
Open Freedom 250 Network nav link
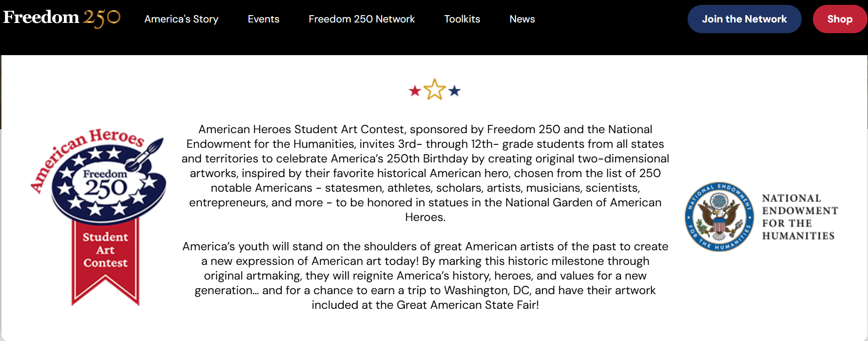click(362, 19)
